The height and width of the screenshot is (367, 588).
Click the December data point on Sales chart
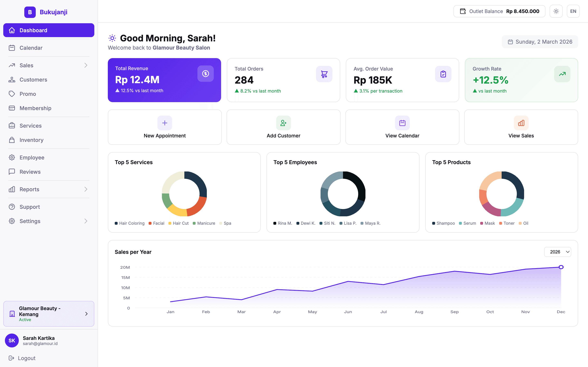click(x=561, y=267)
